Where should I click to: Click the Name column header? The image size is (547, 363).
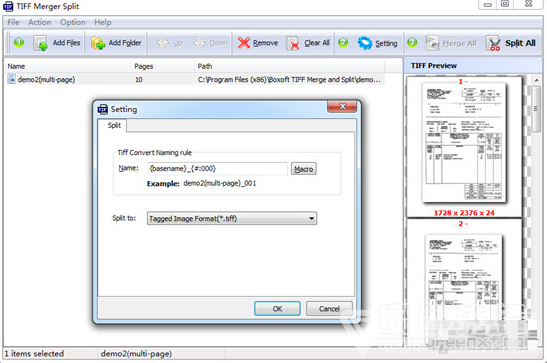16,66
